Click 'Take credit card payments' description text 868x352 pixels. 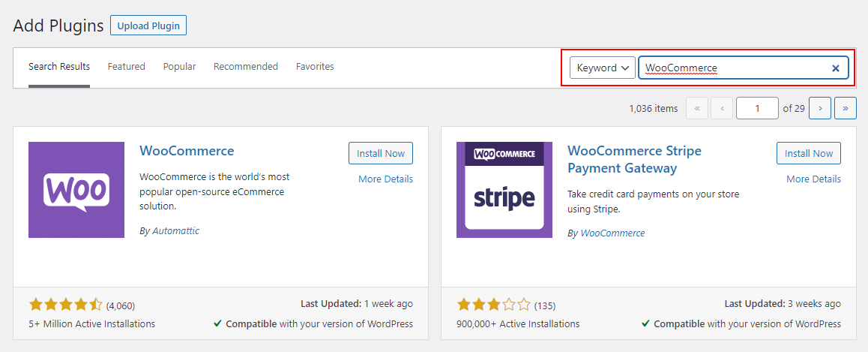click(x=654, y=203)
